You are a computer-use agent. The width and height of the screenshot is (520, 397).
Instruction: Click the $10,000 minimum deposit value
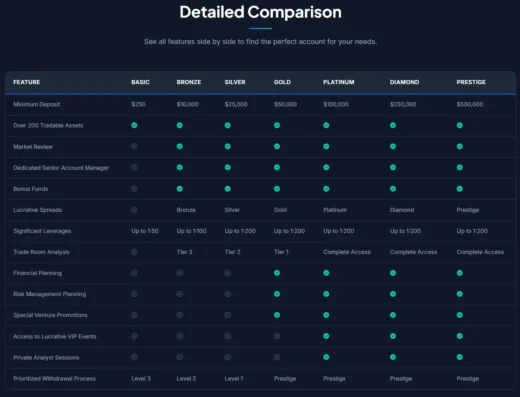187,104
